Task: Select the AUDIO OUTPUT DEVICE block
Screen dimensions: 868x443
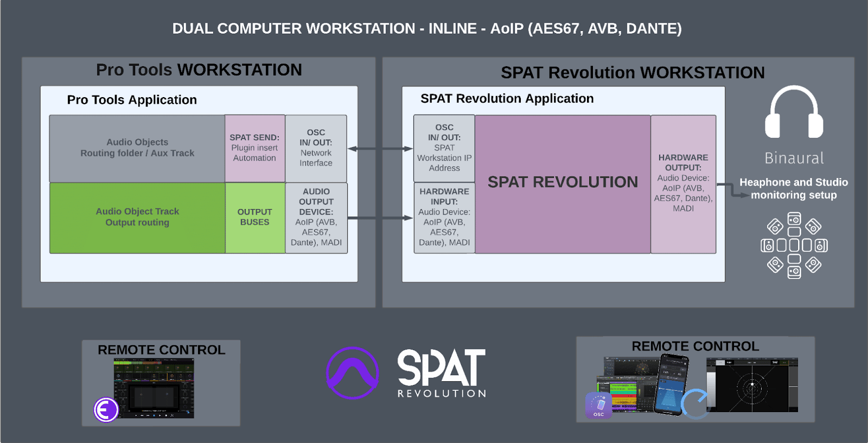Action: [x=316, y=218]
